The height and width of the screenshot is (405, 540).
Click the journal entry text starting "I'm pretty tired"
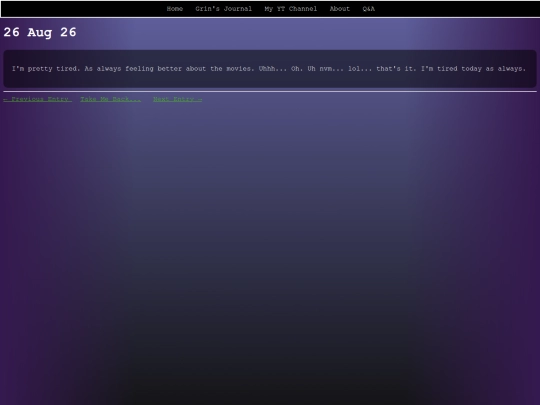point(269,69)
